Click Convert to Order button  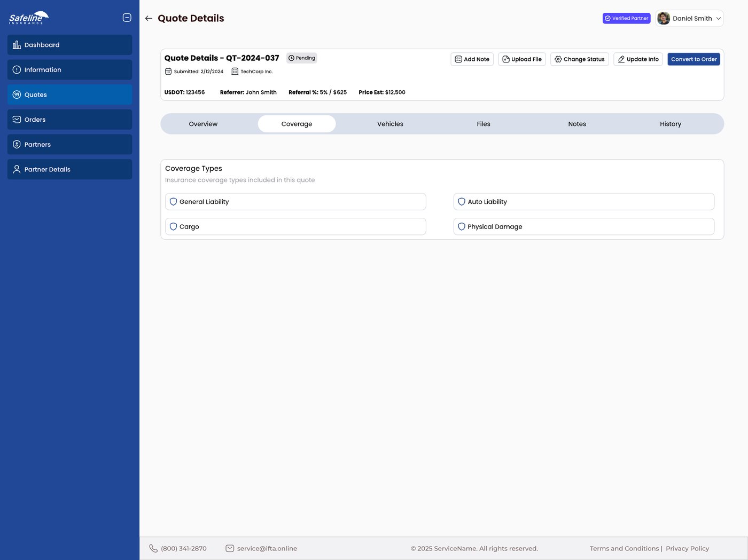click(x=694, y=59)
